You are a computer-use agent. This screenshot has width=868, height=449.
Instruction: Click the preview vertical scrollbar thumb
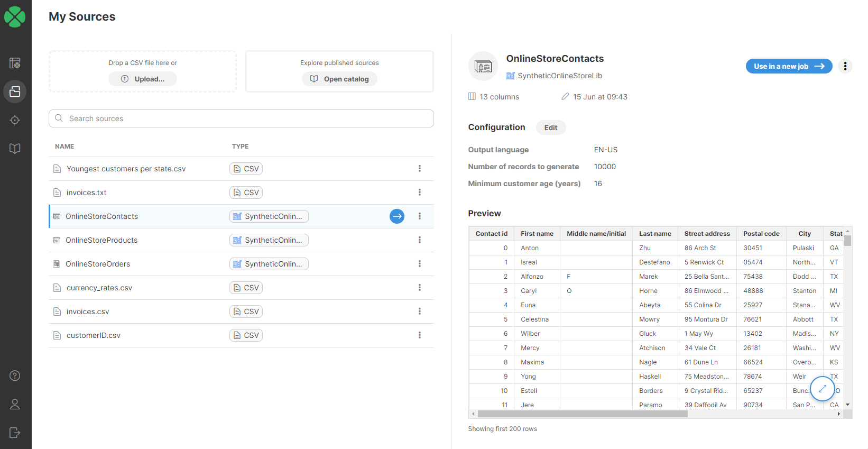click(848, 241)
